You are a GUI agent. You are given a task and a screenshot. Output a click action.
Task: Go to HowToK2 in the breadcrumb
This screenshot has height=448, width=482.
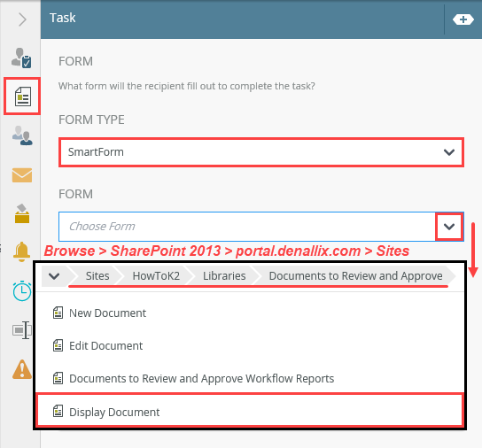pyautogui.click(x=156, y=276)
